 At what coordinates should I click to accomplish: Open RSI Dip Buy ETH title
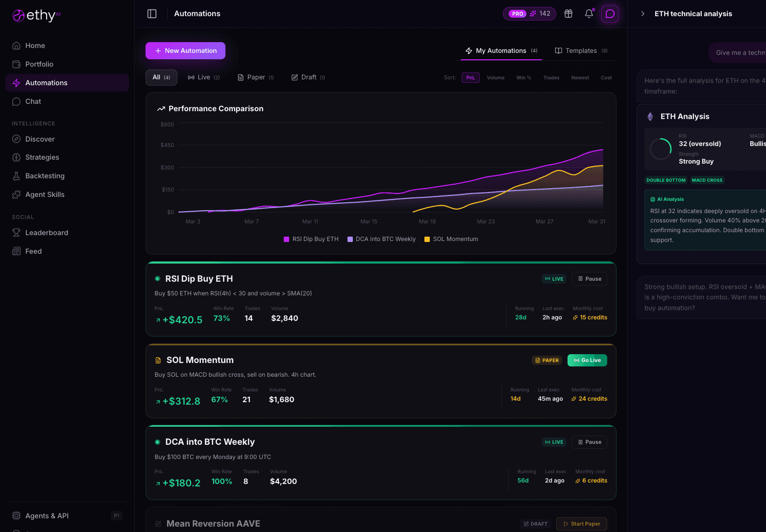tap(199, 279)
